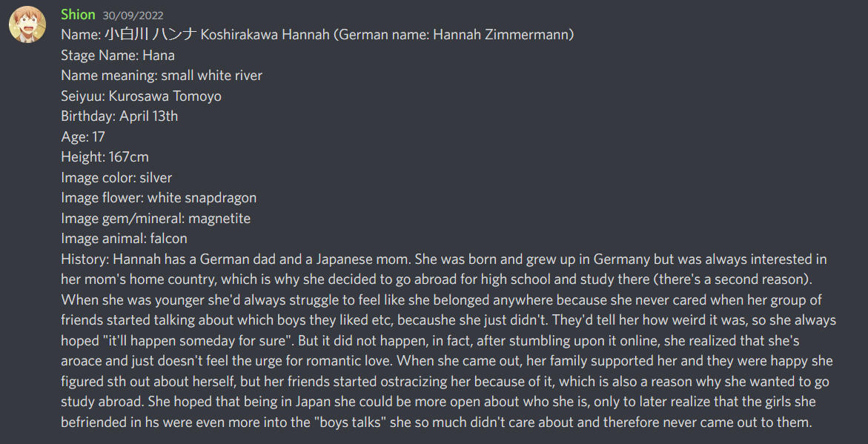Screen dimensions: 868x444
Task: Click the Image gem/mineral: magnetite line
Action: pyautogui.click(x=156, y=219)
